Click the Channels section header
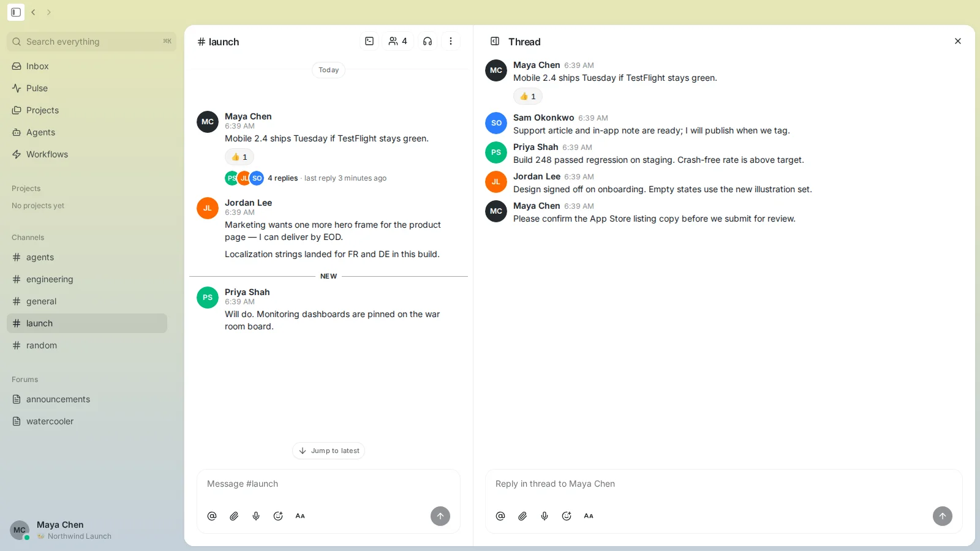980x551 pixels. pos(28,238)
